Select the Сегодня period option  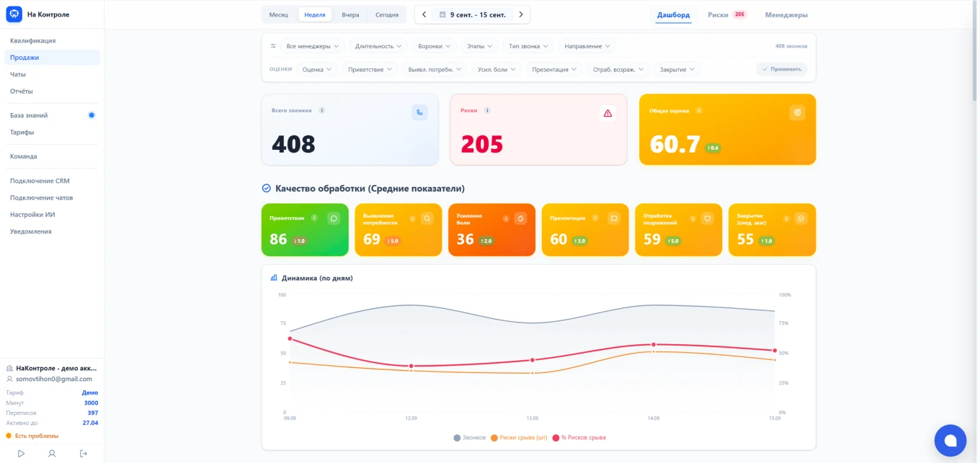point(387,14)
